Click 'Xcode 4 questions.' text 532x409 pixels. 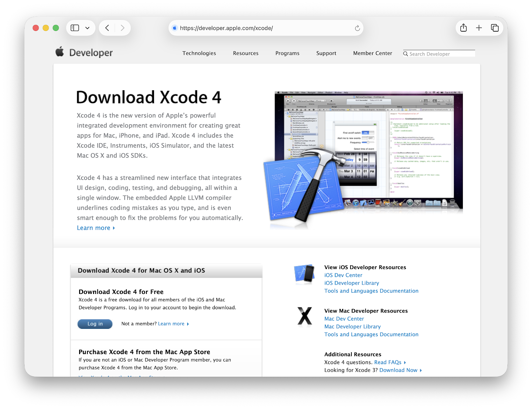pos(348,362)
